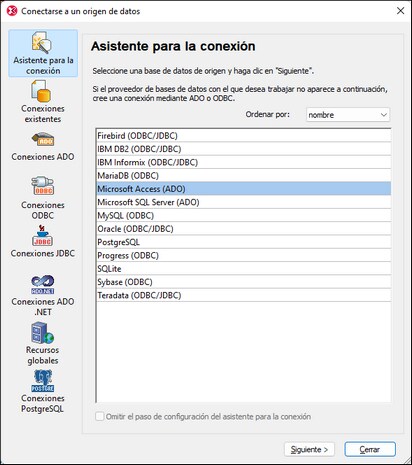Select Microsoft SQL Server (ADO) entry
Viewport: 412px width, 465px height.
pos(244,202)
